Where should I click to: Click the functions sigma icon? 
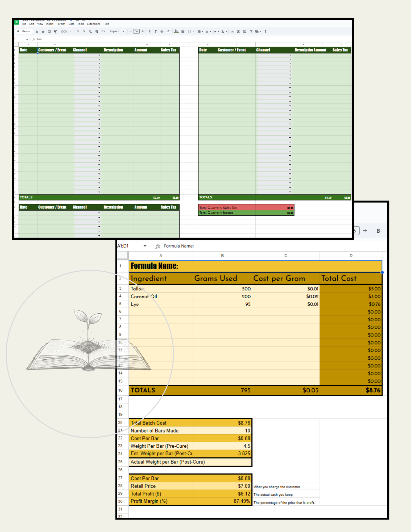point(265,31)
